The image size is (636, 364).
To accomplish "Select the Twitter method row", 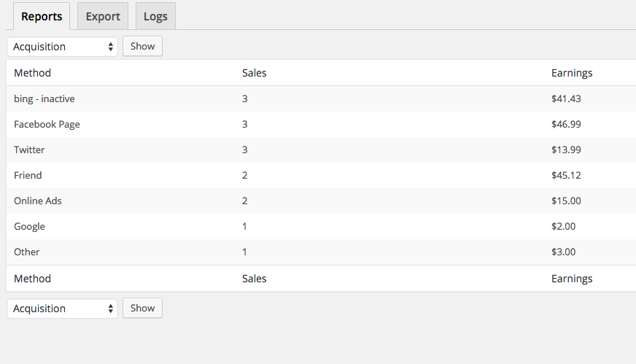I will click(x=29, y=150).
